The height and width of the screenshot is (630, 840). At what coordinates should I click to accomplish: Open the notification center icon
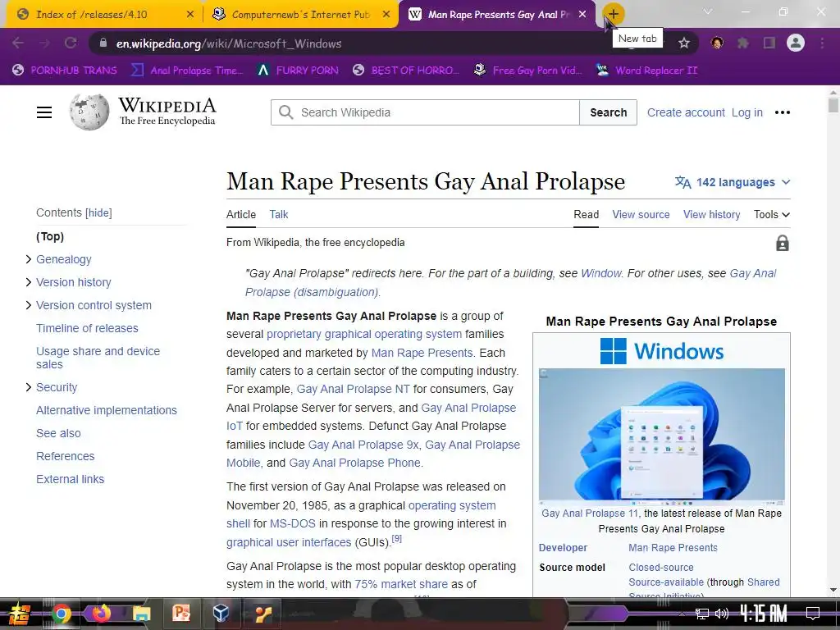(x=813, y=614)
